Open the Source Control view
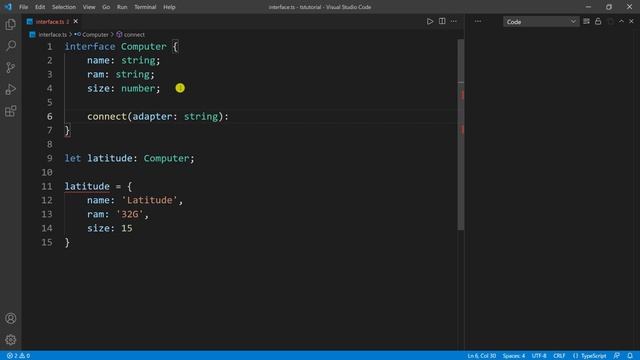 tap(11, 67)
